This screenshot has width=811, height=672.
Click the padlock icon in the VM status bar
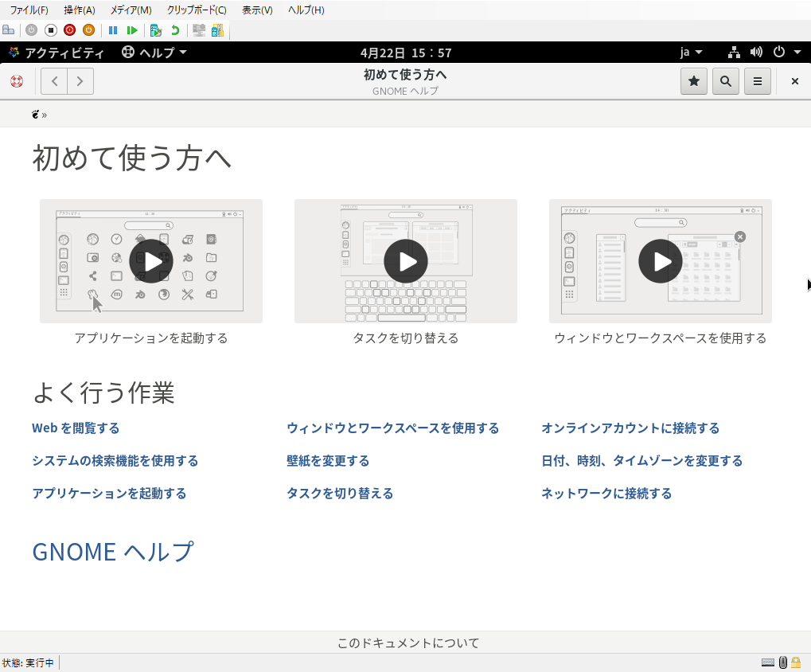coord(797,662)
